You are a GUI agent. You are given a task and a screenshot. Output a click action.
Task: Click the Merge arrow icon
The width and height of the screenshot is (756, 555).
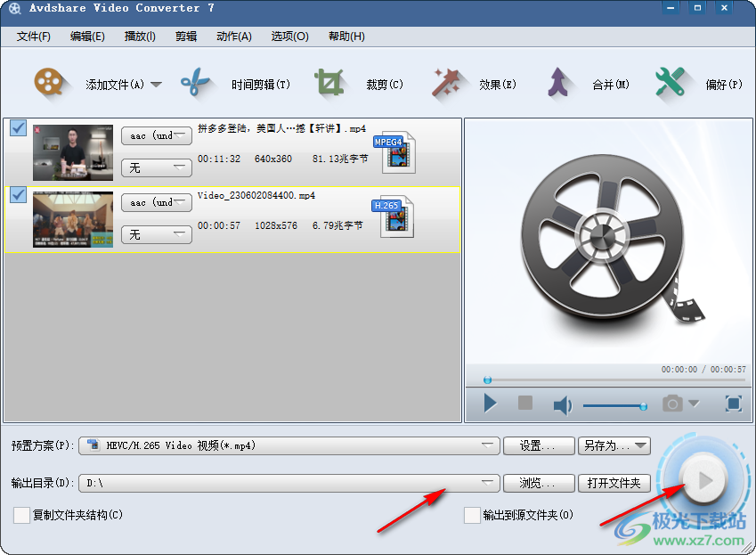pyautogui.click(x=557, y=83)
